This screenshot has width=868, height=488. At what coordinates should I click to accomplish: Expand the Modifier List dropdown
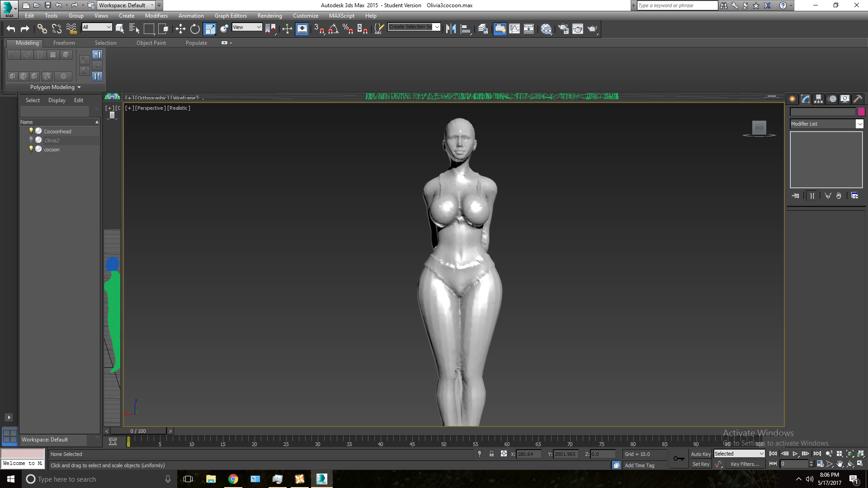coord(827,124)
